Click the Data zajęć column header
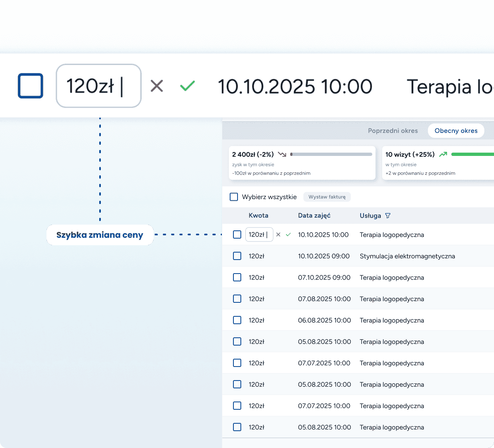Image resolution: width=494 pixels, height=448 pixels. pyautogui.click(x=314, y=216)
